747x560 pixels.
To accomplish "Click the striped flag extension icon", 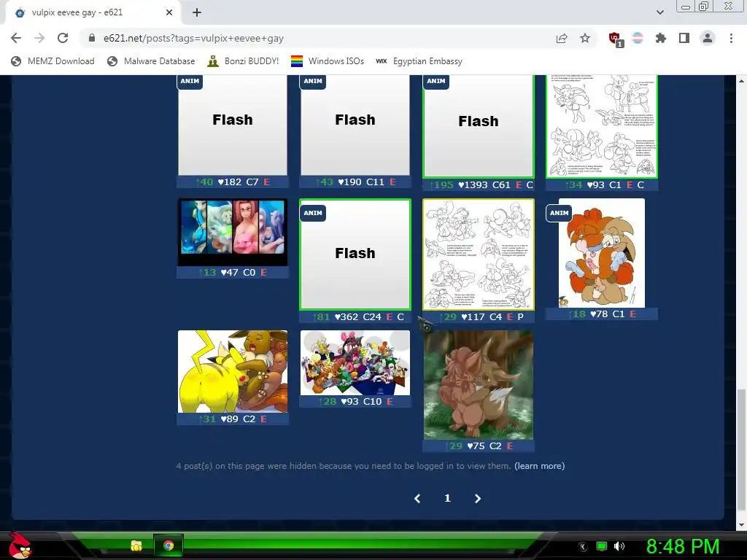I will (638, 38).
